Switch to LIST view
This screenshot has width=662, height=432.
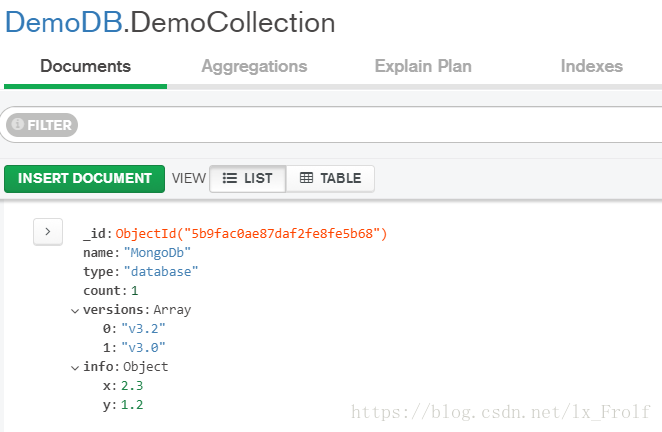pyautogui.click(x=248, y=179)
